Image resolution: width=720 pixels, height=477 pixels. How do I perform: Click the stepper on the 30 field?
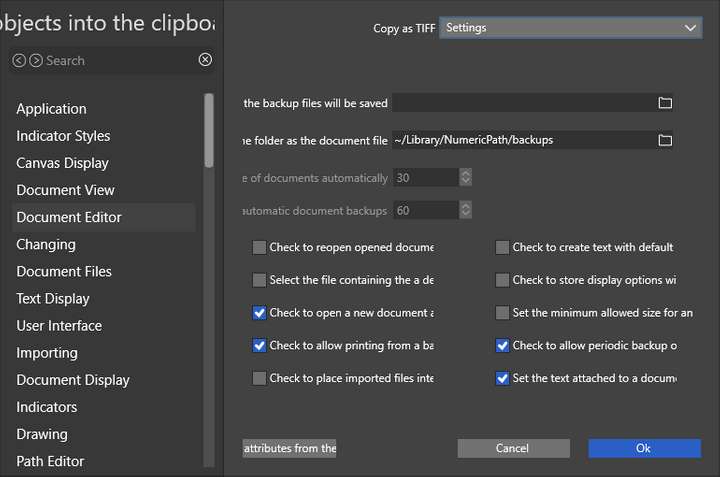coord(465,177)
